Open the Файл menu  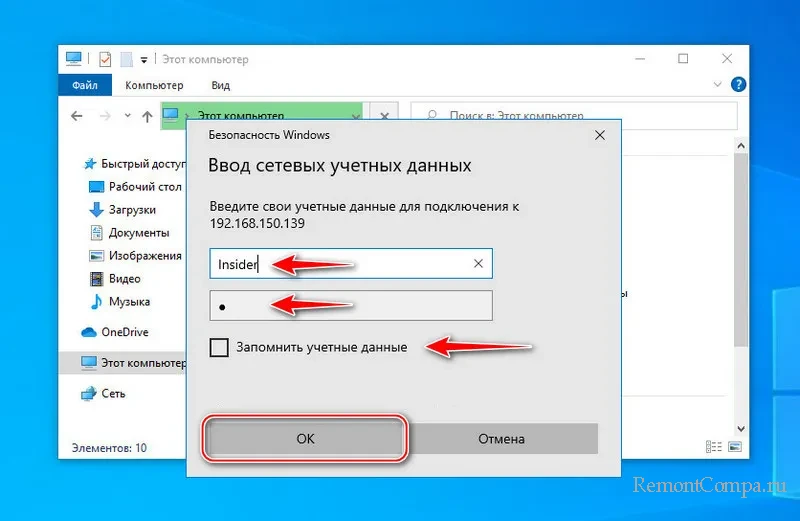(x=84, y=86)
